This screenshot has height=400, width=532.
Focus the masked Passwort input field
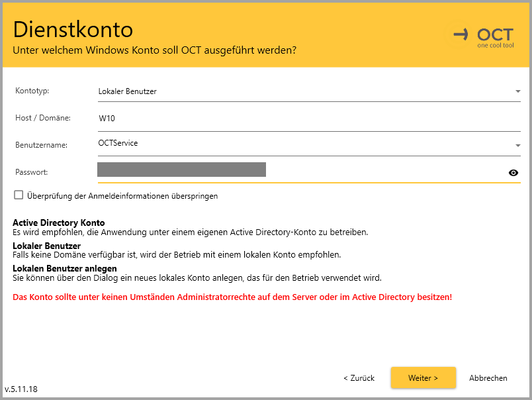point(298,171)
